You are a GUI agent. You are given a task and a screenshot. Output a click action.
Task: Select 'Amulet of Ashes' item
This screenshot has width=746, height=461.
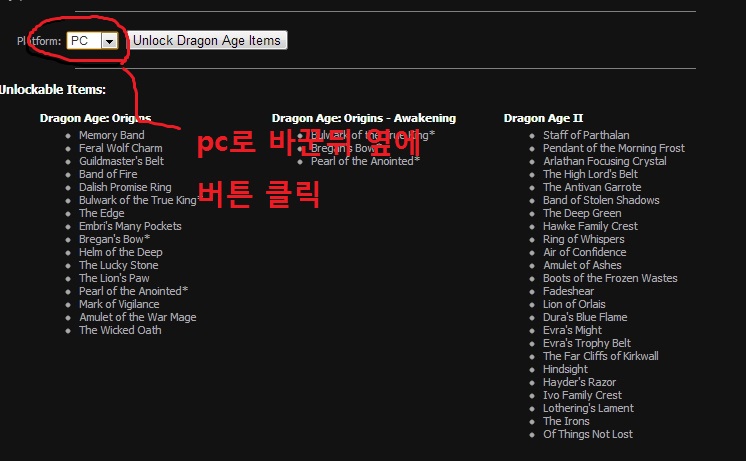point(582,265)
